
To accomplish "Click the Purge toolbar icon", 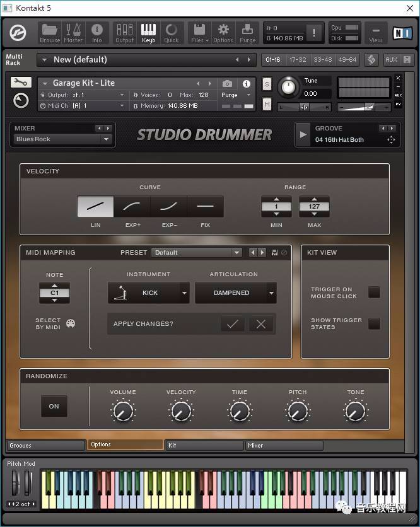I will click(x=247, y=33).
